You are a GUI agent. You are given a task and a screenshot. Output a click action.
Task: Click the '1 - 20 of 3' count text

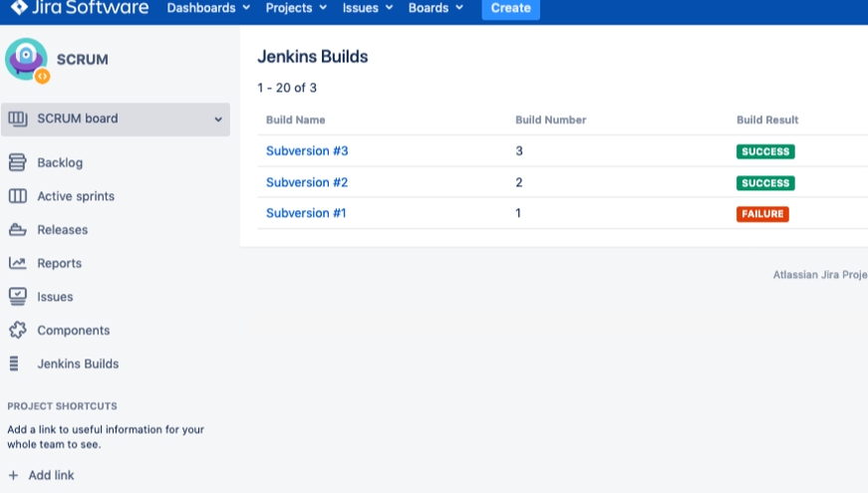287,88
